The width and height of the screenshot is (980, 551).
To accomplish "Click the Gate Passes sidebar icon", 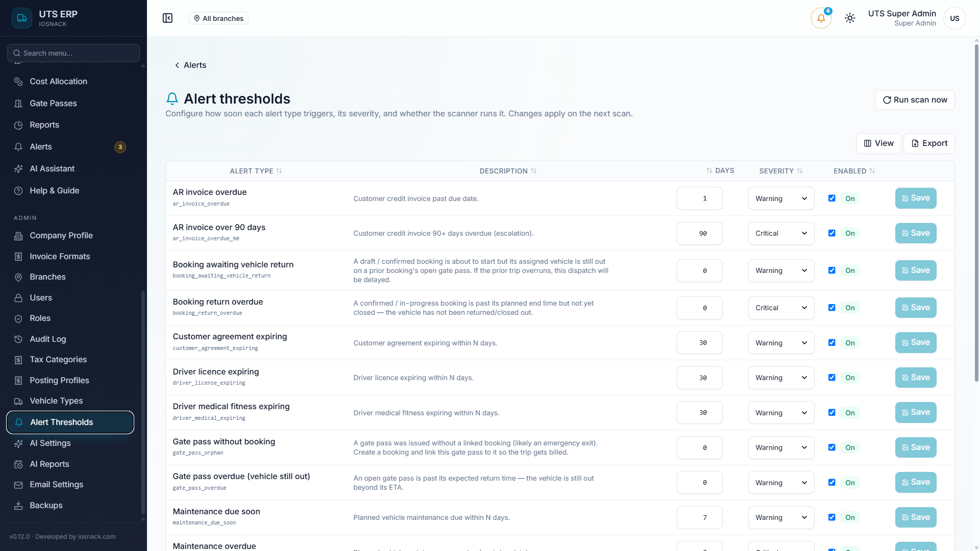I will [x=18, y=104].
